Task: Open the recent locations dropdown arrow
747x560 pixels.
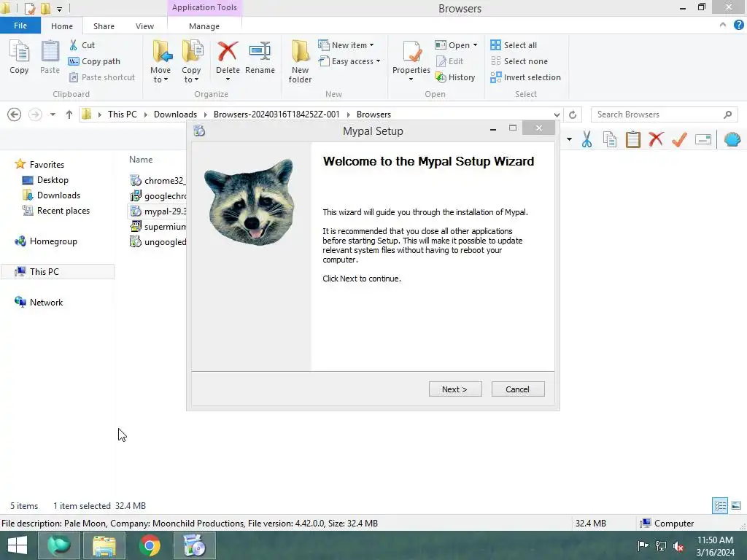Action: [x=53, y=114]
